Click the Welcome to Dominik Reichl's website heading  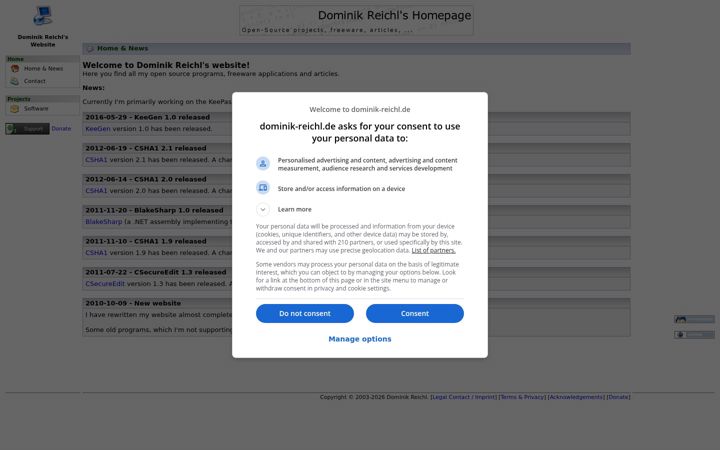point(166,65)
